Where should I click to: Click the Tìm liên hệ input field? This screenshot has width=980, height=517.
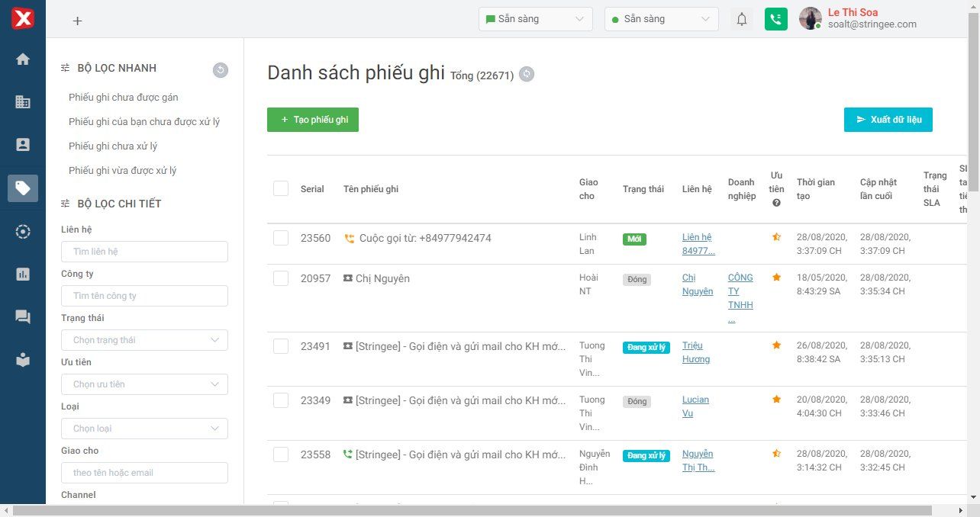pos(144,252)
